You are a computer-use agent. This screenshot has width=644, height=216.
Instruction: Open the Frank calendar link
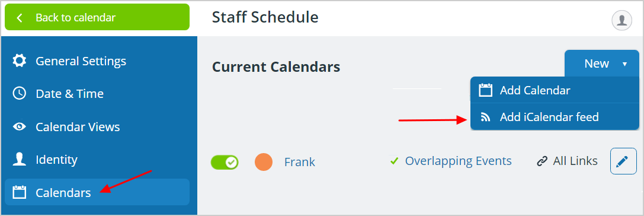tap(299, 162)
